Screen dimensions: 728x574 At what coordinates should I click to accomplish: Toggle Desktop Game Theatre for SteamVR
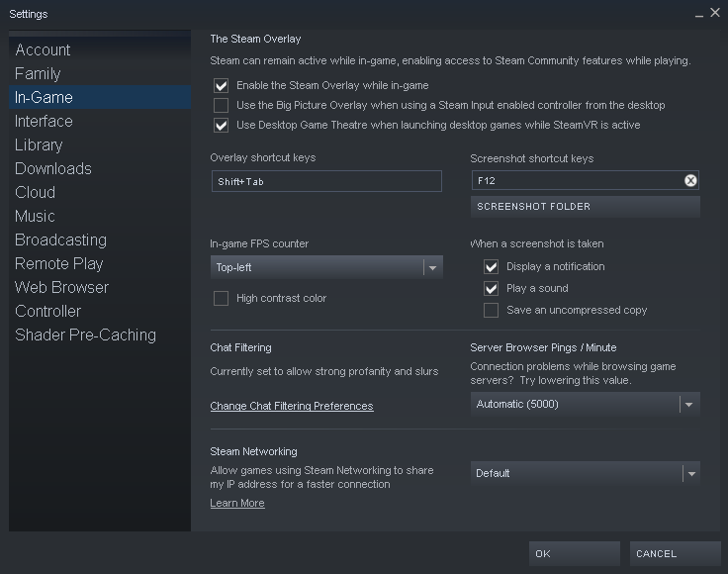tap(222, 126)
